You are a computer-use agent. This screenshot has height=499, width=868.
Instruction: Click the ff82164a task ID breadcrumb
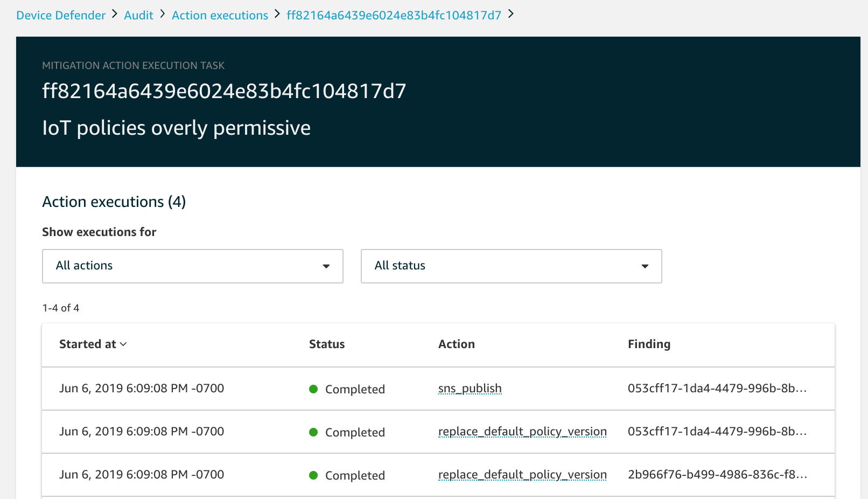(394, 15)
